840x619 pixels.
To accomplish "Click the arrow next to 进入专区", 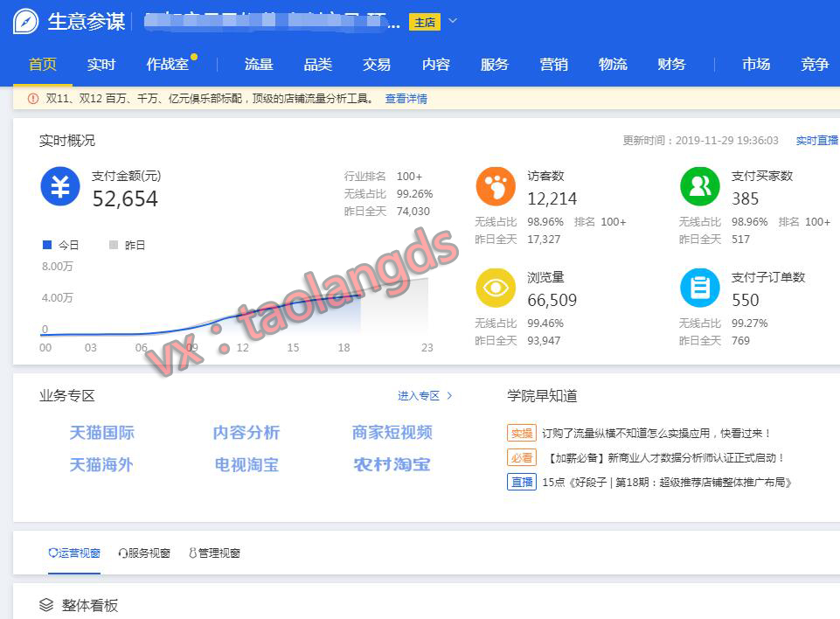I will 449,395.
